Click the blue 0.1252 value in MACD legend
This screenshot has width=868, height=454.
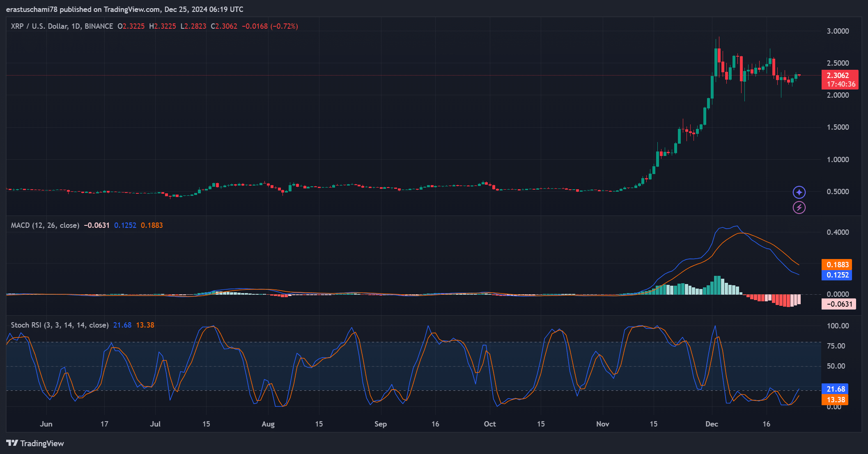(125, 225)
